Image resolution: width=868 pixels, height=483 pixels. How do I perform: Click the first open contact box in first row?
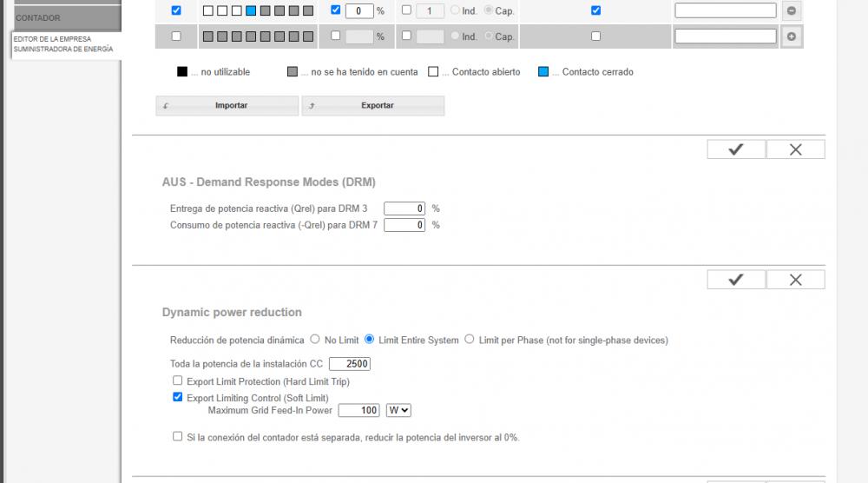click(208, 10)
